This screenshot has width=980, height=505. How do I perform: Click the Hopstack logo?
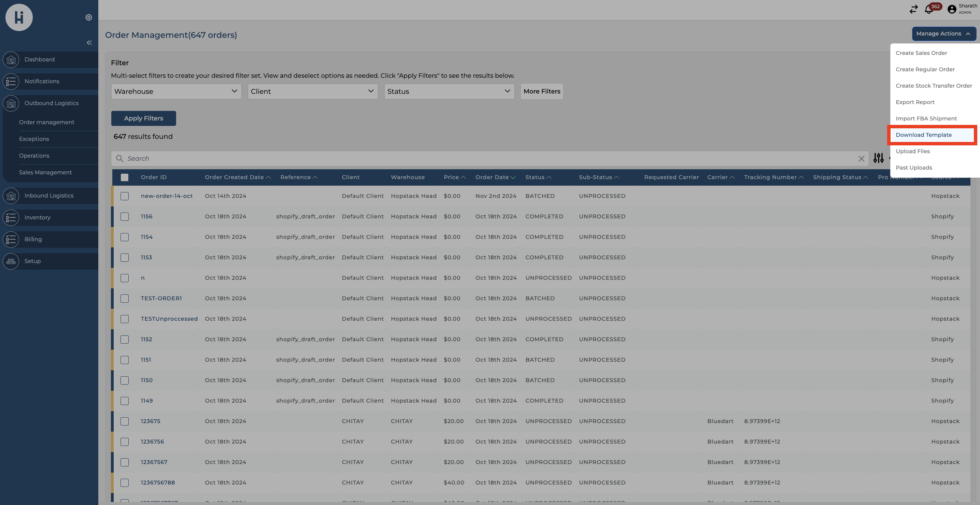click(19, 17)
